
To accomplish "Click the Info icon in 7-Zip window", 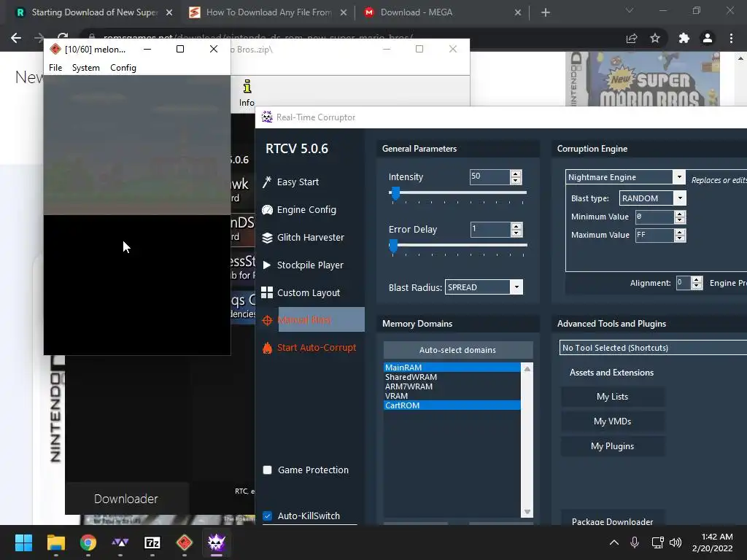I will coord(247,87).
